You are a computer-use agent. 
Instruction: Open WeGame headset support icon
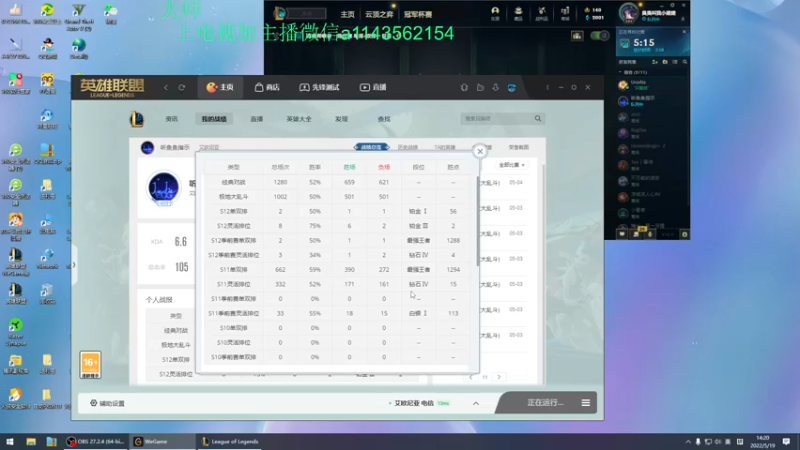[464, 87]
